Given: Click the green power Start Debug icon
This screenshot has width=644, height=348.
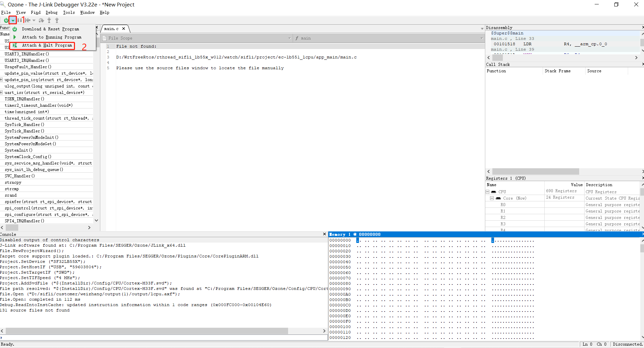Looking at the screenshot, I should click(6, 20).
